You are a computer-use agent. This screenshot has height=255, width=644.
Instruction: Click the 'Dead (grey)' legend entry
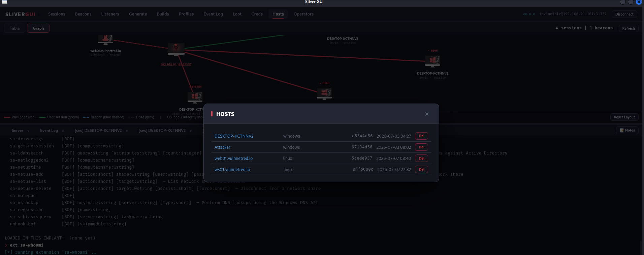[141, 117]
